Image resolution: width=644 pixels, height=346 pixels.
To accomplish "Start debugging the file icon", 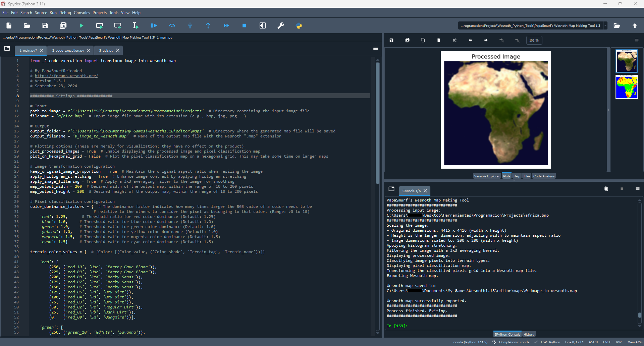I will coord(154,25).
